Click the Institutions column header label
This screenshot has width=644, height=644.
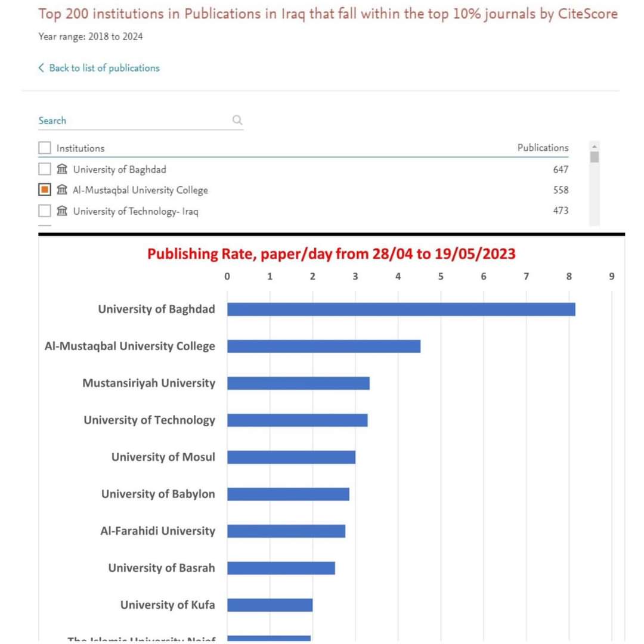[x=80, y=148]
